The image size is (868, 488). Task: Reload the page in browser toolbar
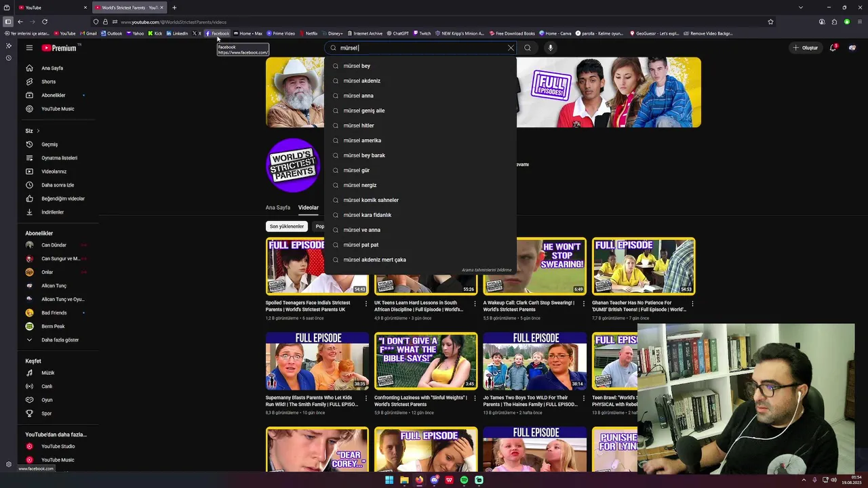[x=45, y=22]
